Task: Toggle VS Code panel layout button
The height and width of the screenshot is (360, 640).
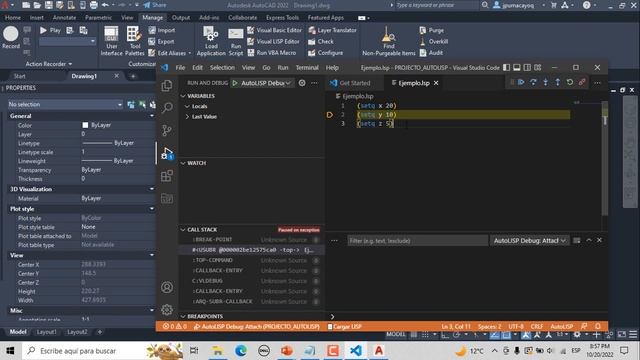Action: click(517, 67)
